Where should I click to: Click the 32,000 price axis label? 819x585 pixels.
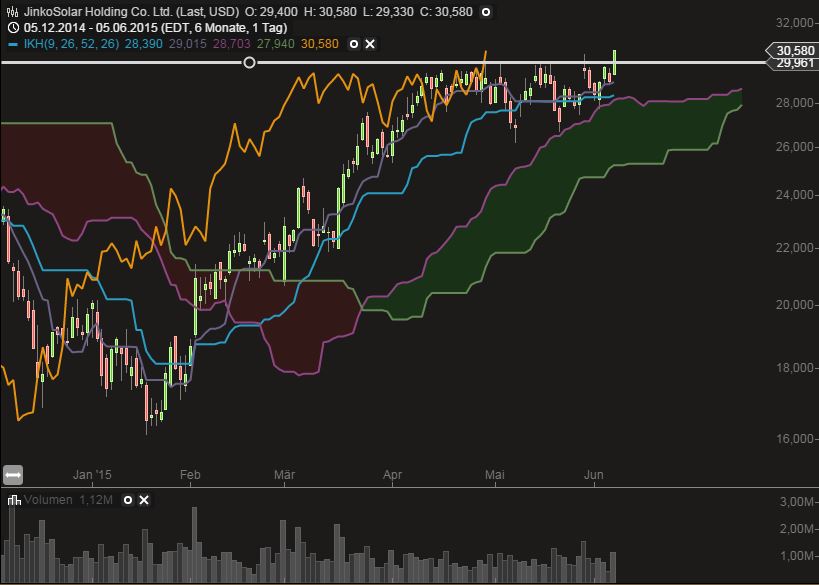794,23
